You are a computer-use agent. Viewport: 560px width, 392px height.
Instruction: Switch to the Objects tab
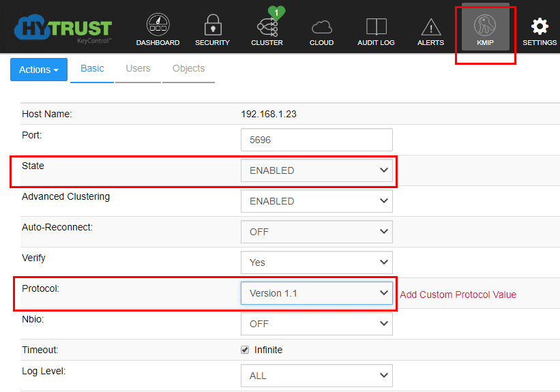188,69
